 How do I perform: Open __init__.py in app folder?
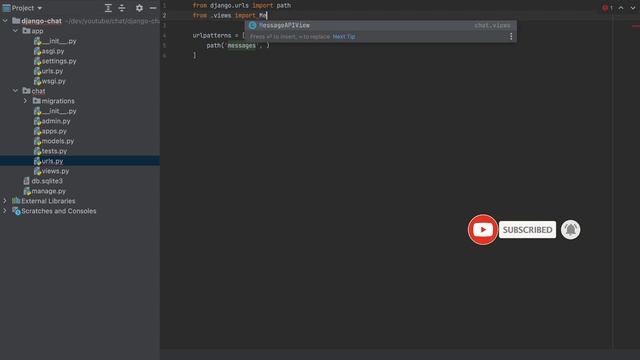(59, 41)
